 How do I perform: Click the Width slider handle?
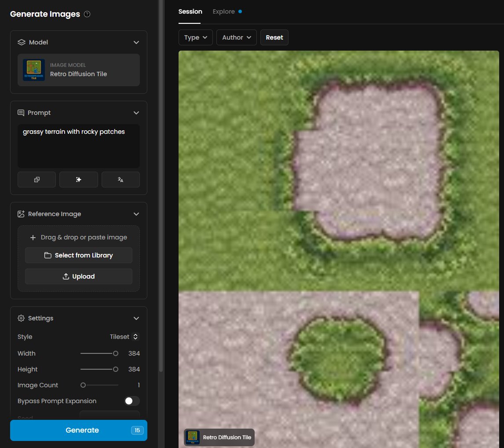coord(116,353)
